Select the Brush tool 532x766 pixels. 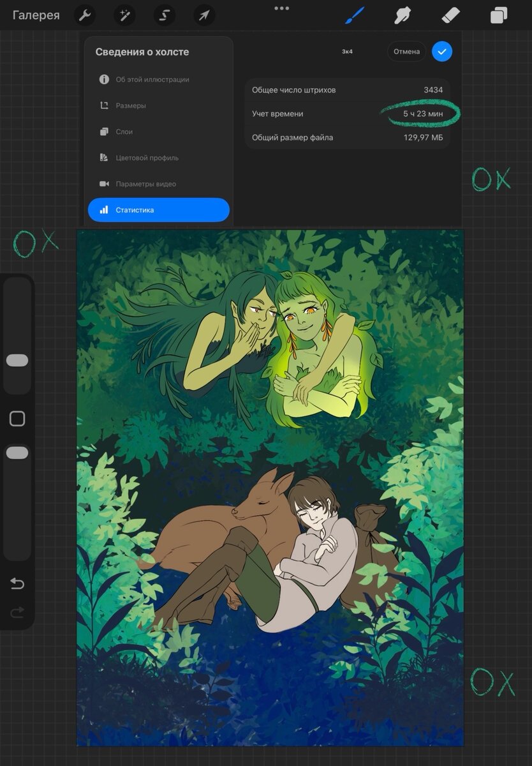(x=354, y=15)
